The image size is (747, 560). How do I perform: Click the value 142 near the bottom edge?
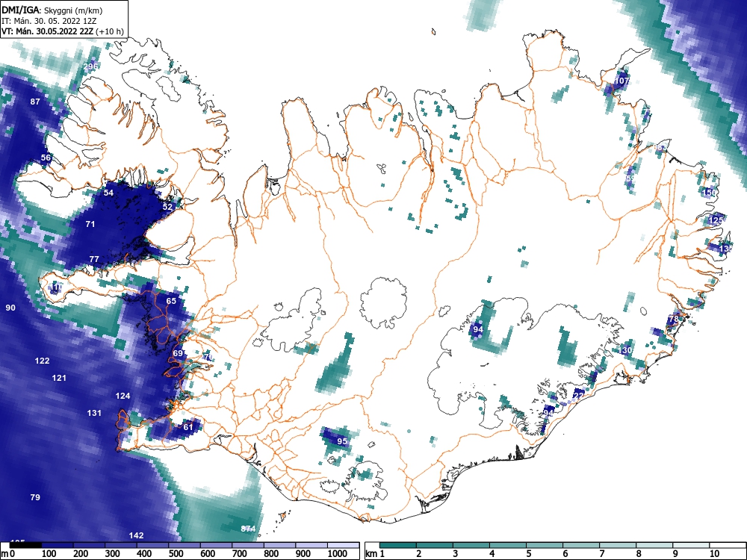pyautogui.click(x=136, y=535)
